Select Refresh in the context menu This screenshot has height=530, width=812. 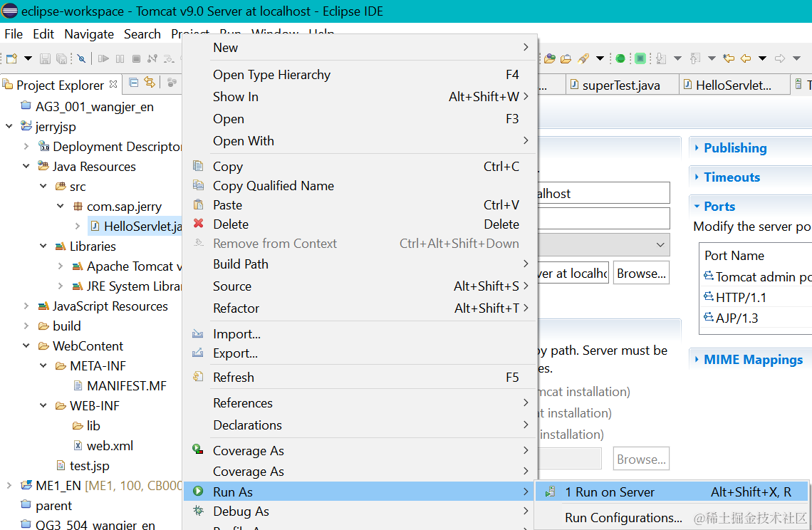[360, 377]
